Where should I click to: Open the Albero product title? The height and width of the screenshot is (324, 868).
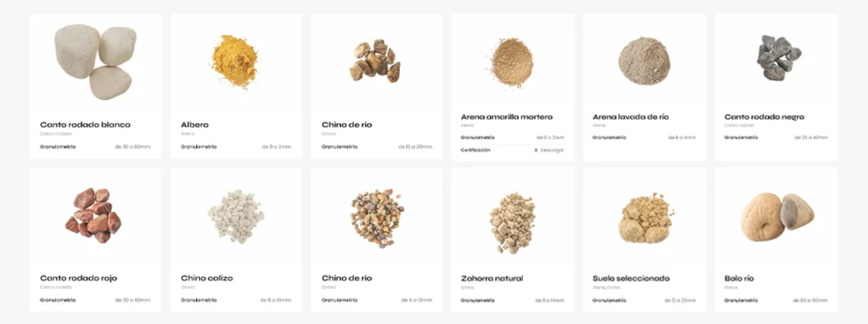coord(195,125)
